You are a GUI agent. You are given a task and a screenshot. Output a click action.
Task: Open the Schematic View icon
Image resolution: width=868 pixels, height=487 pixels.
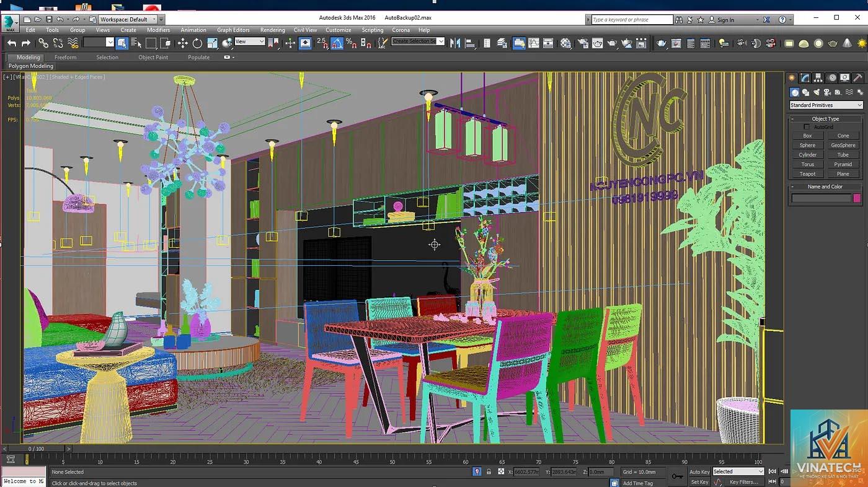[549, 43]
